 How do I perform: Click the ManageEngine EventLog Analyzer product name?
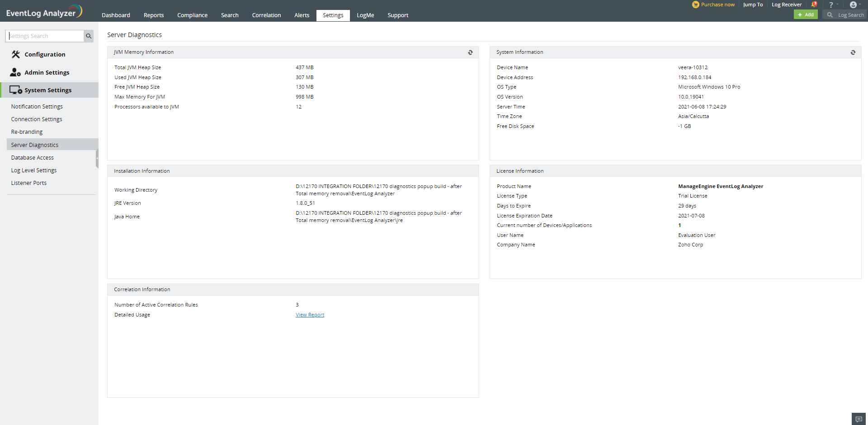click(721, 187)
